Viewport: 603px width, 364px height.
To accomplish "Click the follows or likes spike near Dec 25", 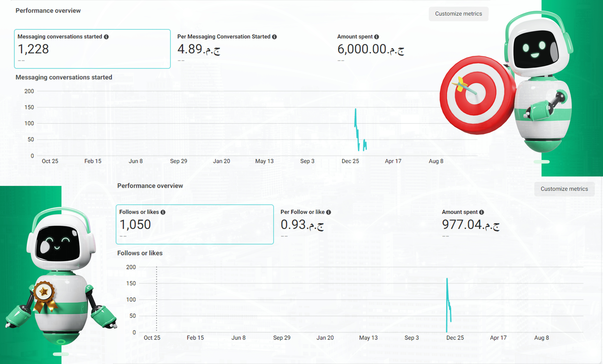I will (x=447, y=289).
